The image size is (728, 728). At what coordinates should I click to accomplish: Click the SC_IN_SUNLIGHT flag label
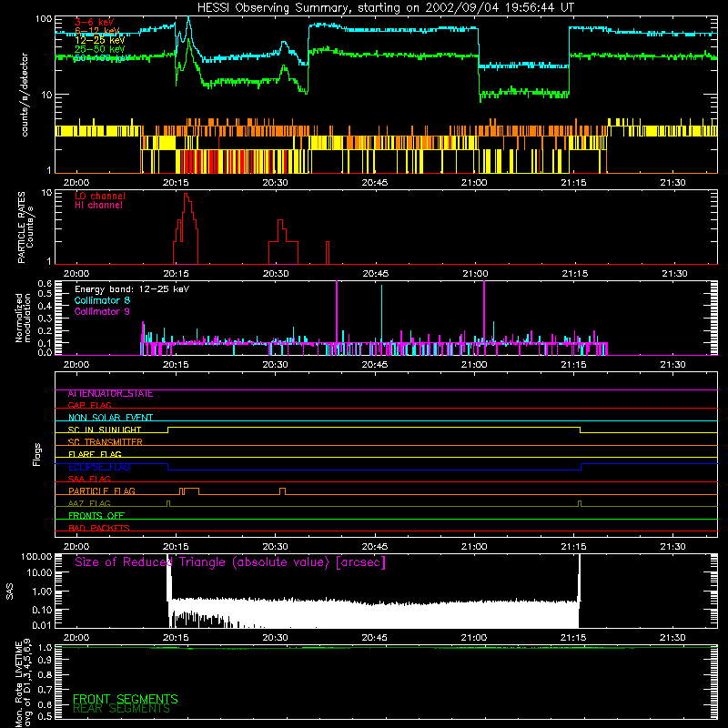click(105, 430)
